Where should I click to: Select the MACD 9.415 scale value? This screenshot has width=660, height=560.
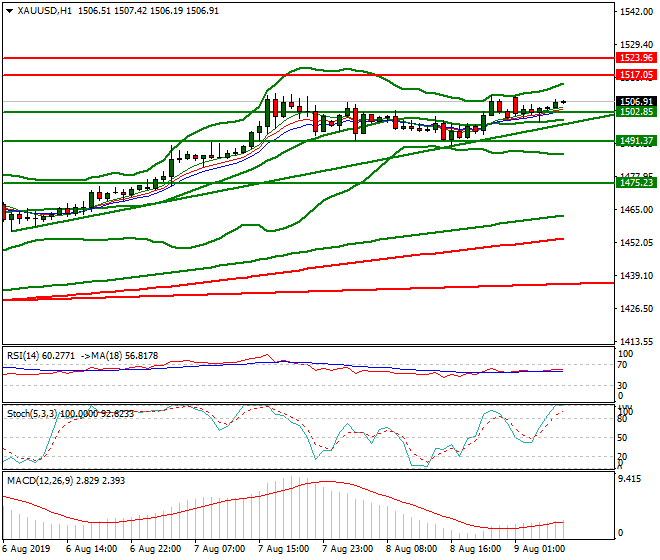point(630,479)
